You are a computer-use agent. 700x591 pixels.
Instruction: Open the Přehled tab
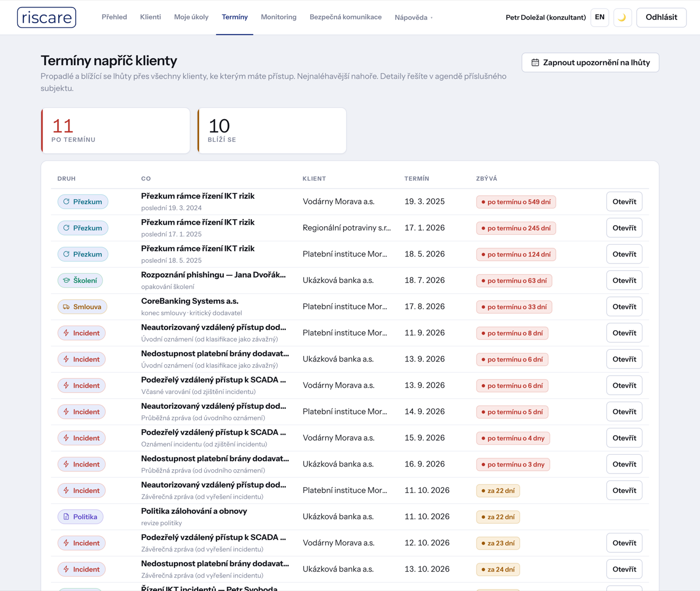pos(114,17)
